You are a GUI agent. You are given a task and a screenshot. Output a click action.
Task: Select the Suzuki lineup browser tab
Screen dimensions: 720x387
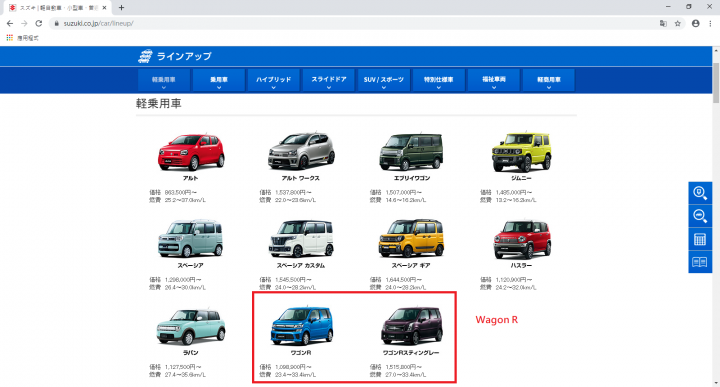point(56,8)
